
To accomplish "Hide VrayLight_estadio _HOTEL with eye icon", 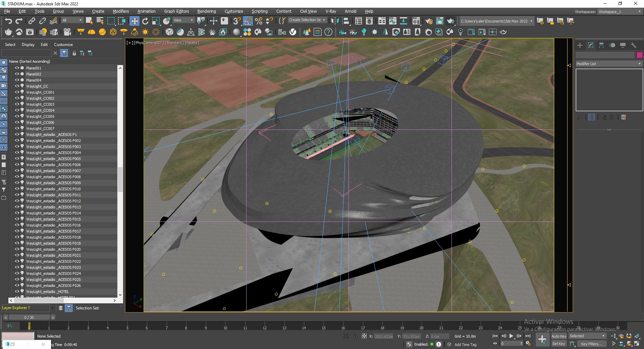I will (x=17, y=291).
